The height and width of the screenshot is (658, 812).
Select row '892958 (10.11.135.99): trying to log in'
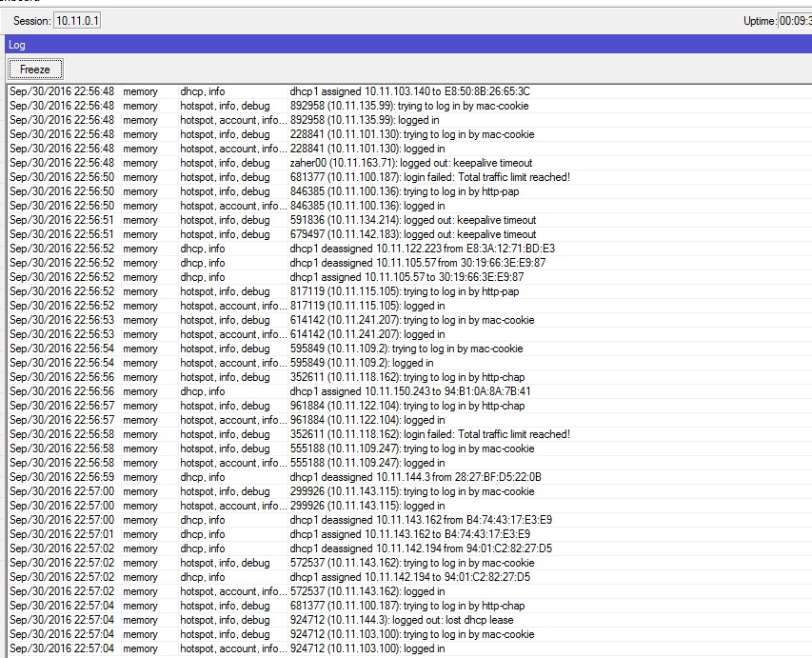pos(409,106)
